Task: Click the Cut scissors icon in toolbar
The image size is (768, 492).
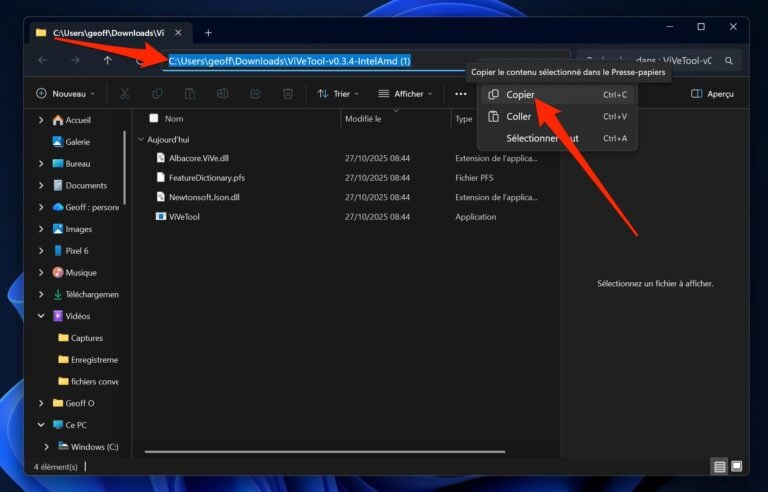Action: point(124,94)
